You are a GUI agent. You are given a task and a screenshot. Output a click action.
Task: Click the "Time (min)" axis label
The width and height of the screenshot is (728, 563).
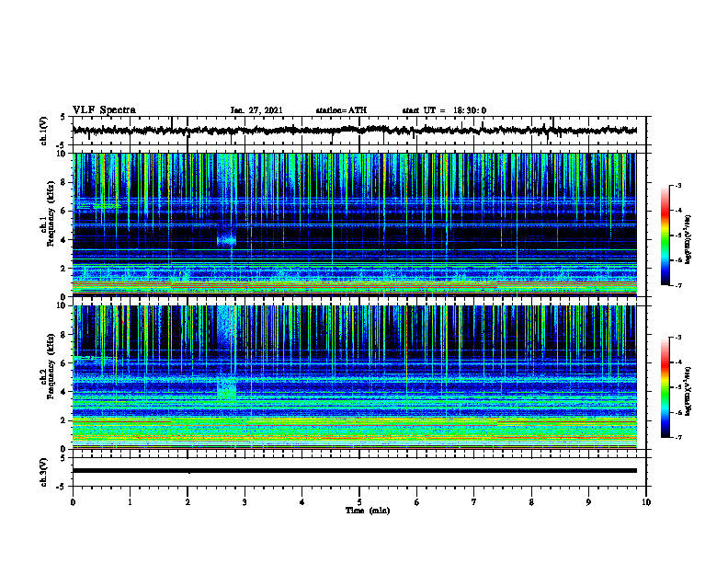pos(368,511)
